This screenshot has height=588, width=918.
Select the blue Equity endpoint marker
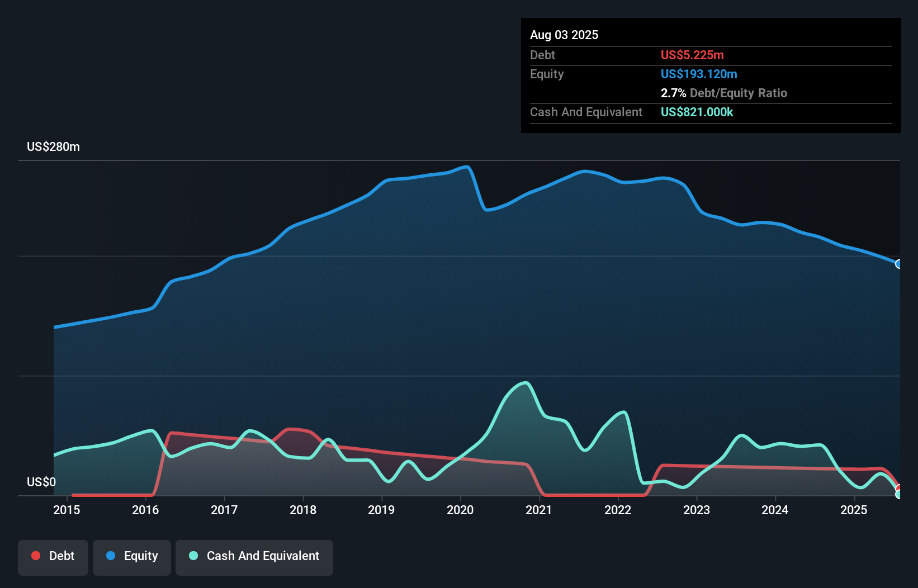[898, 264]
